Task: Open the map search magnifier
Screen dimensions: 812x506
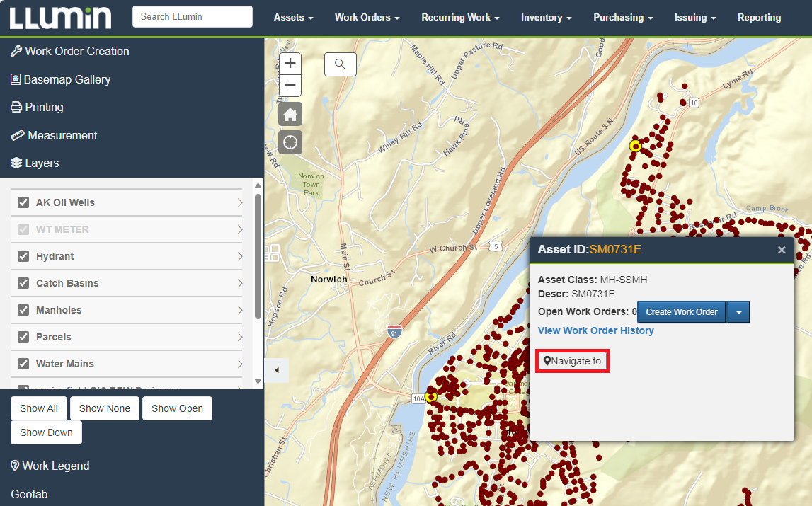Action: (340, 64)
